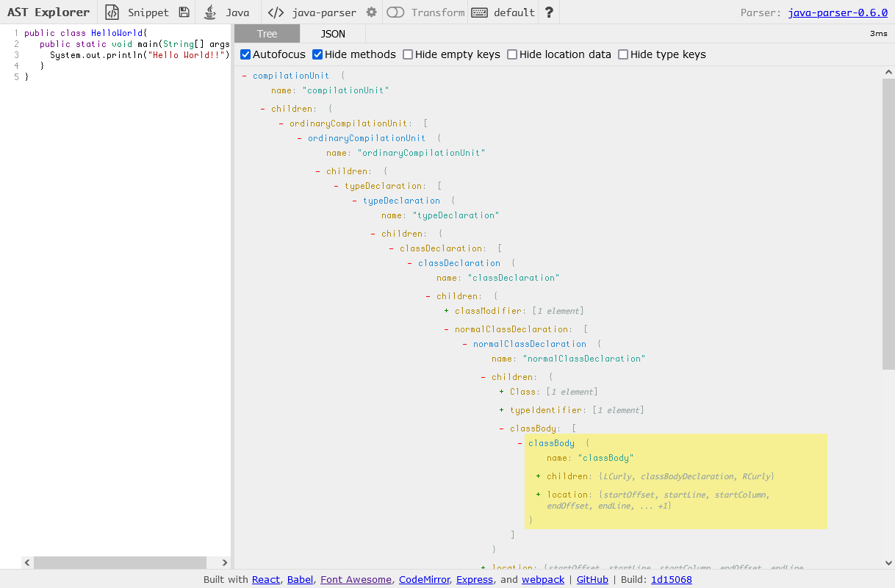
Task: Click the java-parser code brackets icon
Action: click(x=276, y=12)
